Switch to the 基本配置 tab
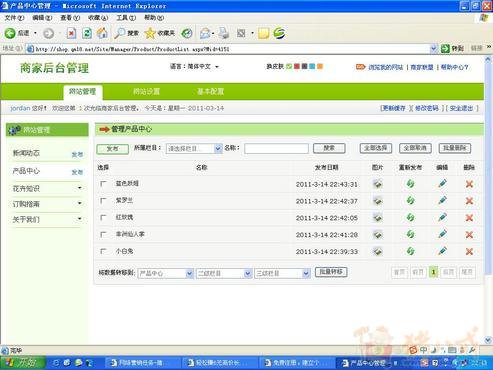493x370 pixels. pyautogui.click(x=210, y=91)
